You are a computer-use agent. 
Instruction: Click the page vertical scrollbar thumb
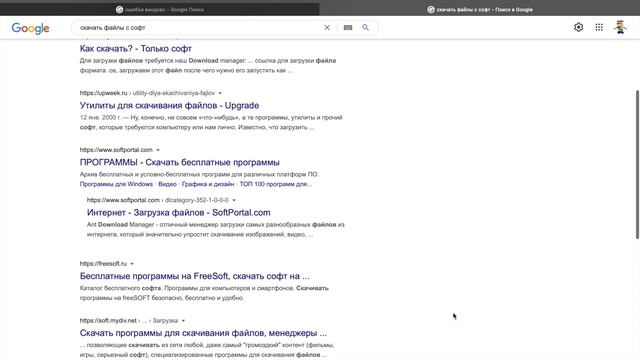click(637, 164)
